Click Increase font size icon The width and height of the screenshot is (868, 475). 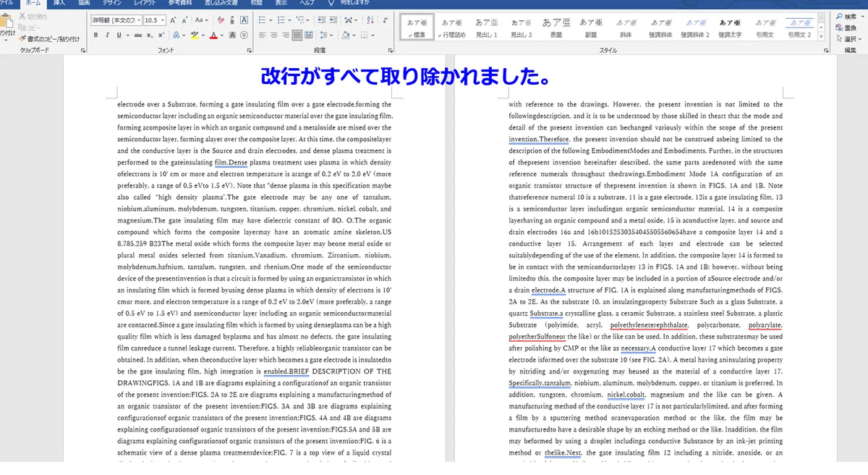(172, 20)
